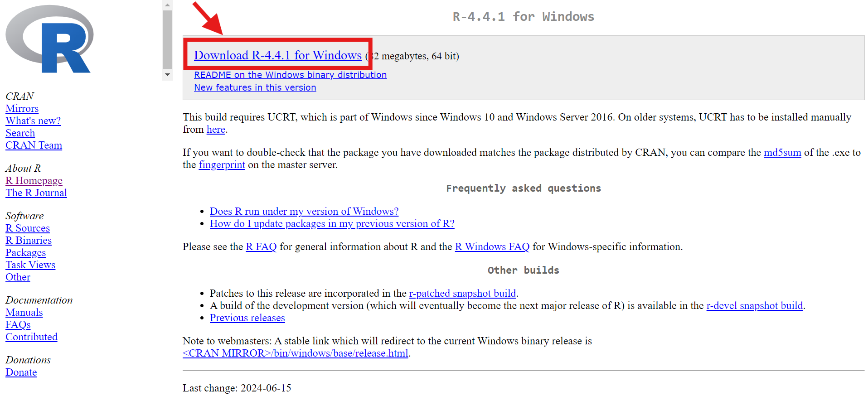Screen dimensions: 868x396
Task: Open The R Journal link
Action: coord(36,193)
